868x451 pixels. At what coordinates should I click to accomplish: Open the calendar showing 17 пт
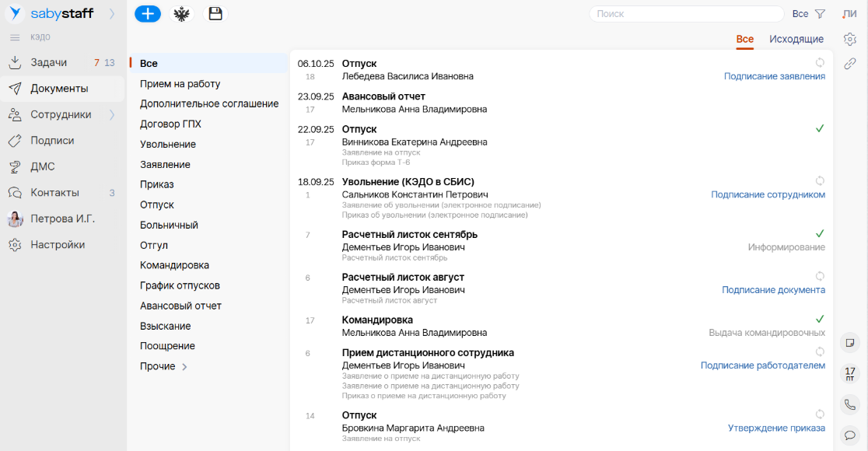pyautogui.click(x=850, y=373)
